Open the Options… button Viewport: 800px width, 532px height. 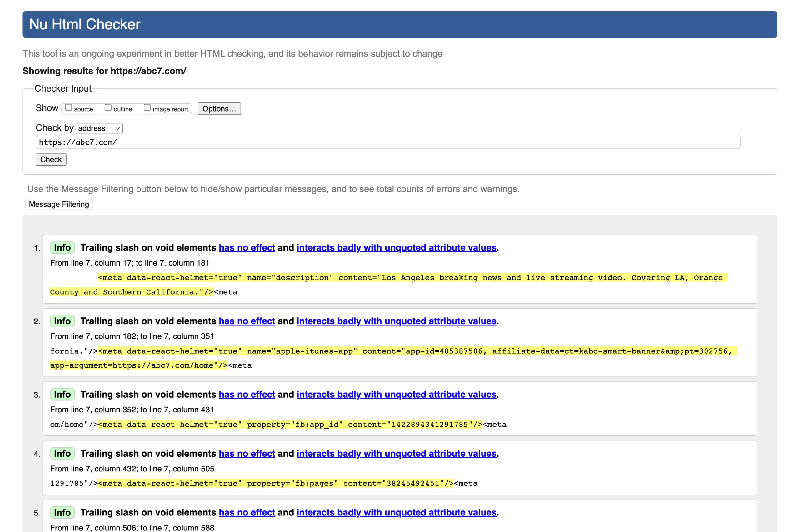219,109
